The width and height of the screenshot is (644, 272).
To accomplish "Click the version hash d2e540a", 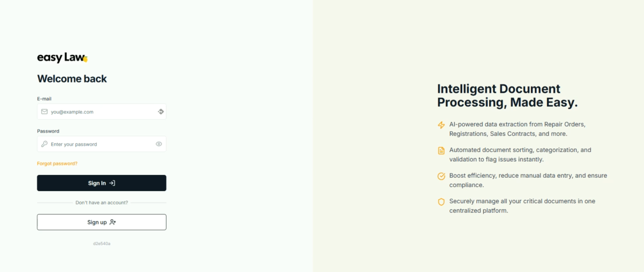I will [102, 243].
